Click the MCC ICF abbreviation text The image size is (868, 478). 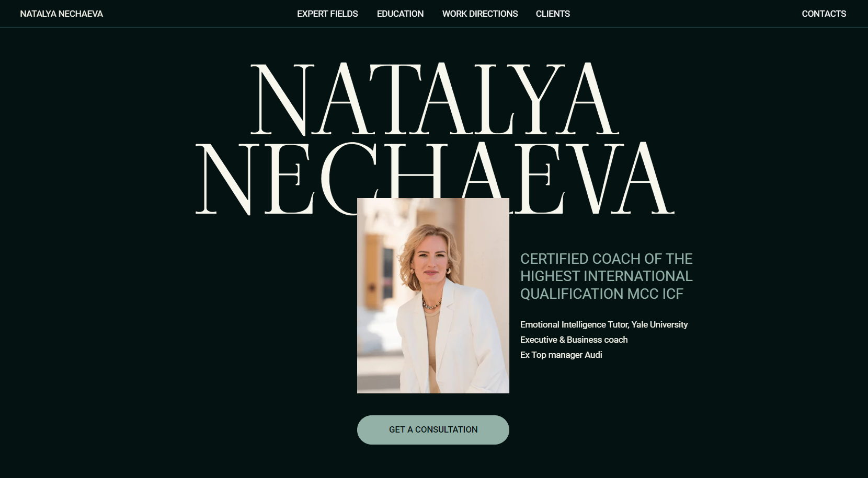click(x=655, y=294)
